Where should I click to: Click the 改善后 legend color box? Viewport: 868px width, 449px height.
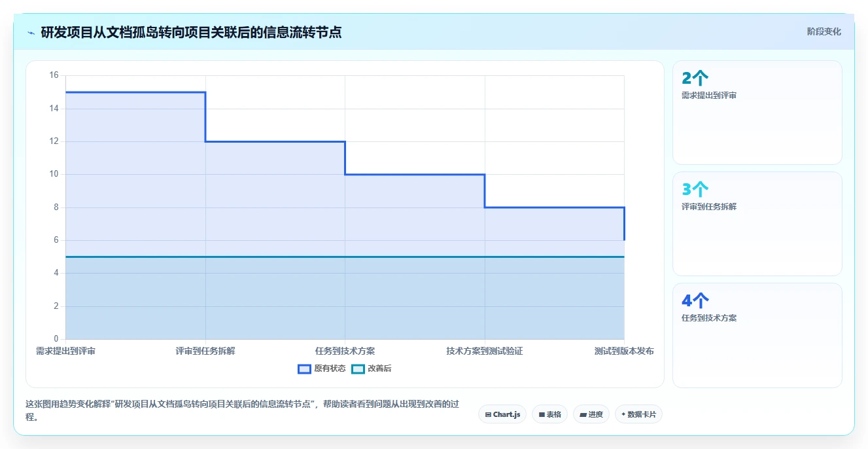tap(358, 368)
